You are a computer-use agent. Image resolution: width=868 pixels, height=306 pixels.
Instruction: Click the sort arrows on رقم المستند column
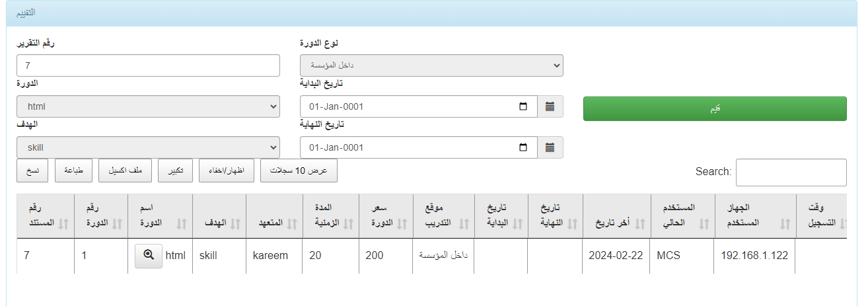[x=63, y=223]
